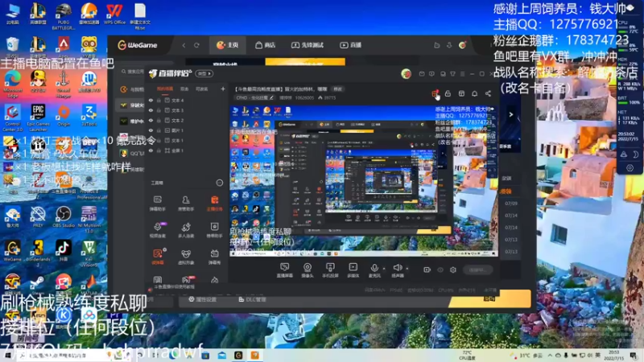Viewport: 644px width, 362px height.
Task: Click the record icon beside the speaker
Action: [427, 269]
